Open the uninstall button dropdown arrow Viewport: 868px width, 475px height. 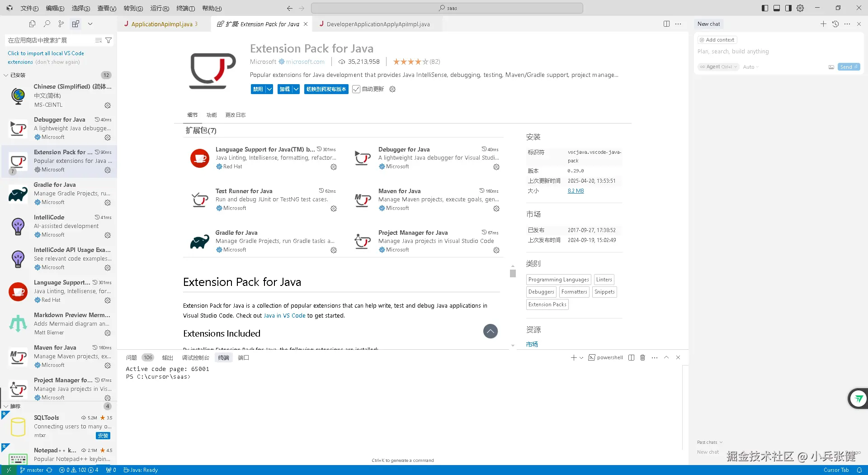296,89
